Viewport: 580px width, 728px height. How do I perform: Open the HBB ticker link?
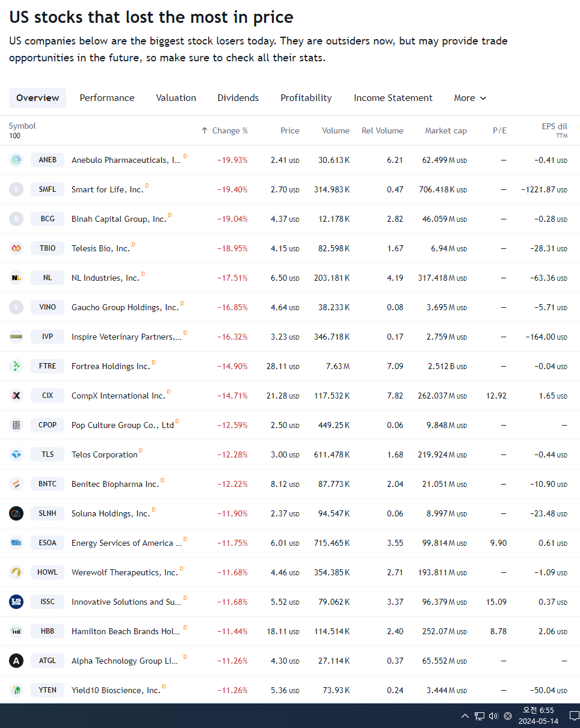point(48,631)
